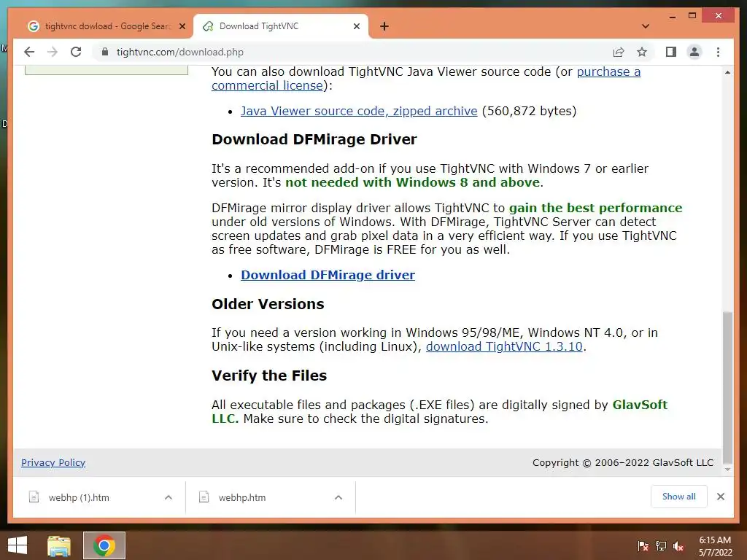The height and width of the screenshot is (560, 747).
Task: Open the webhp.htm downloaded file
Action: point(242,497)
